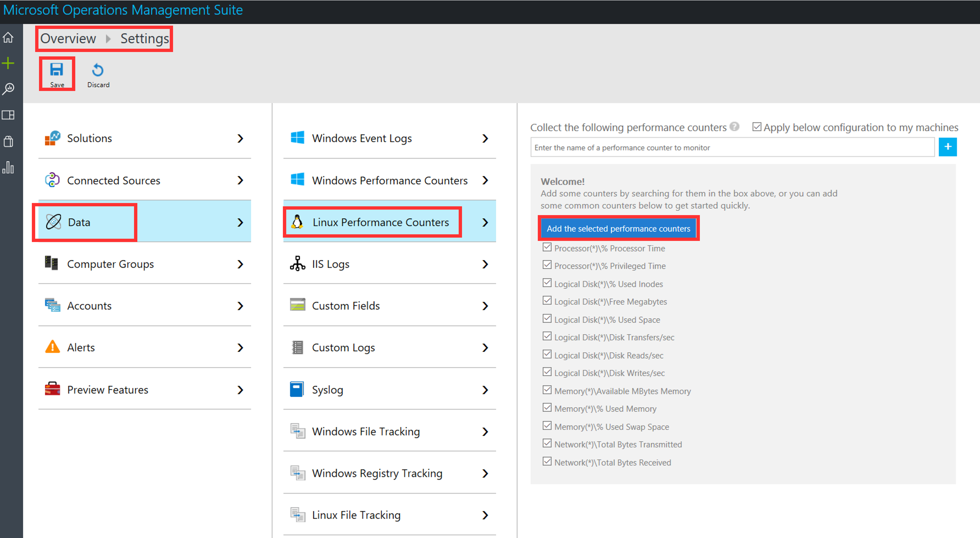Open the Log Search magnifier icon
The width and height of the screenshot is (980, 538).
[x=8, y=89]
